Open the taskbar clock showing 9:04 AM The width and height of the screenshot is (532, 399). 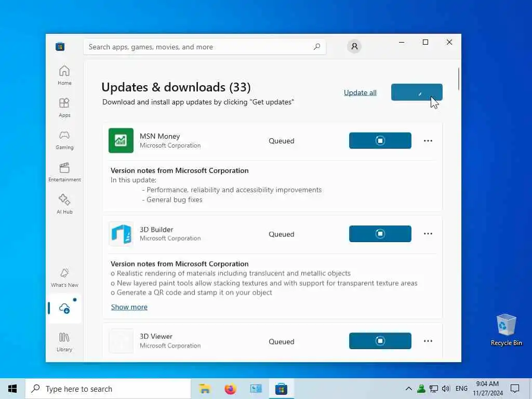coord(487,389)
